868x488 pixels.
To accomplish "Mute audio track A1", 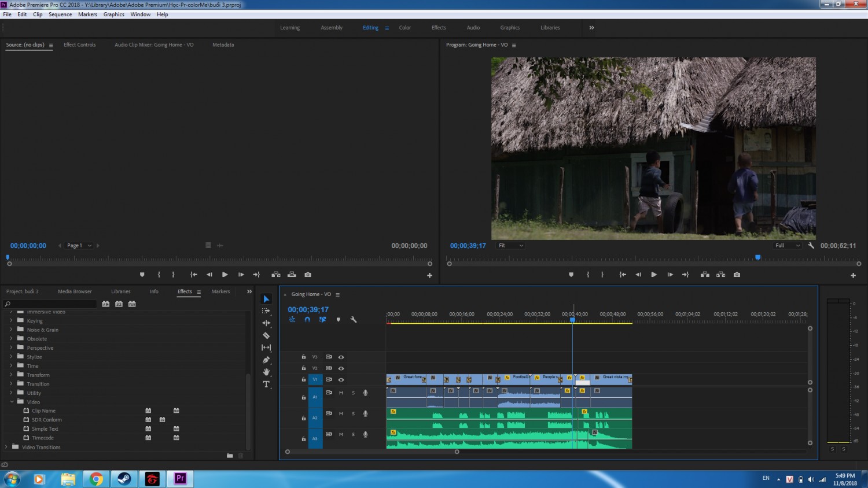I will (341, 393).
